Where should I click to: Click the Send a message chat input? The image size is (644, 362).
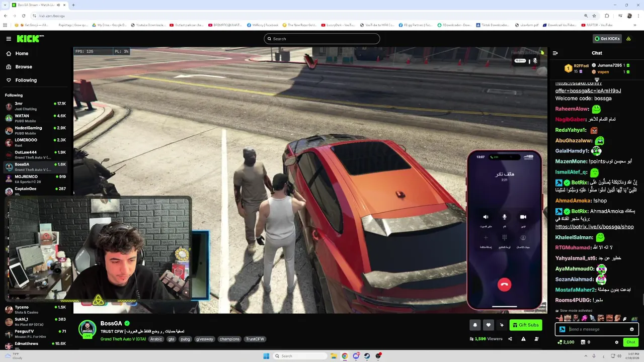(x=597, y=329)
